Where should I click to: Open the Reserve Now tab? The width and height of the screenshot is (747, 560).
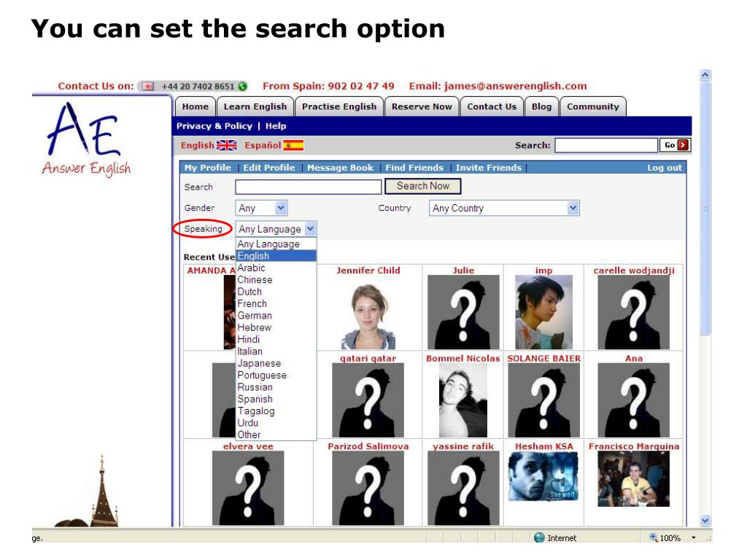tap(422, 106)
